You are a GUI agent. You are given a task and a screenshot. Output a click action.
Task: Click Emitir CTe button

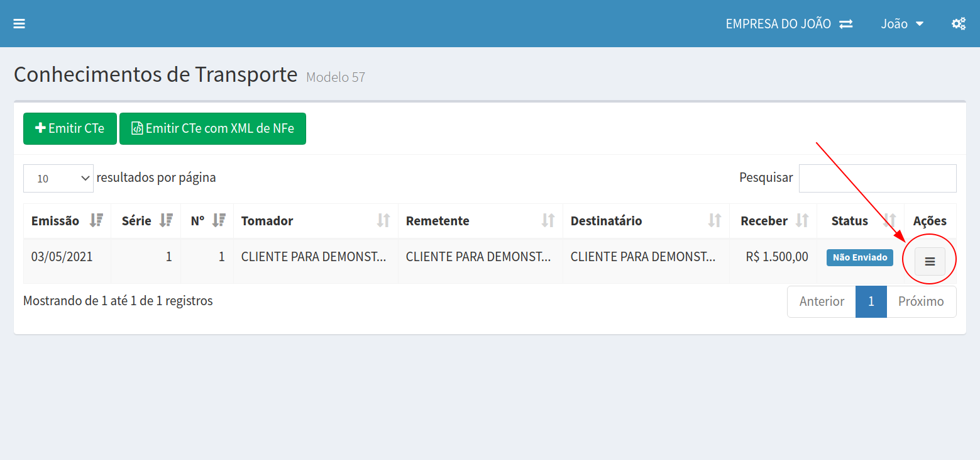pos(70,128)
